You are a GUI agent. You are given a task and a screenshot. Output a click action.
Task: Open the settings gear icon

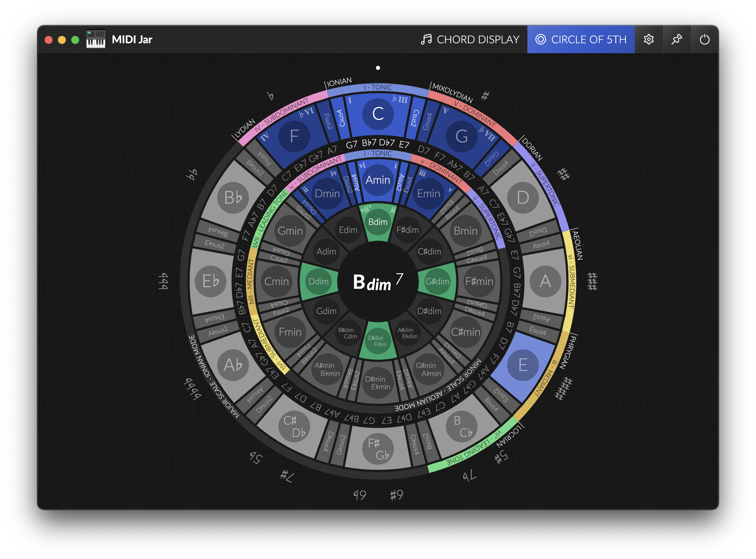point(649,40)
